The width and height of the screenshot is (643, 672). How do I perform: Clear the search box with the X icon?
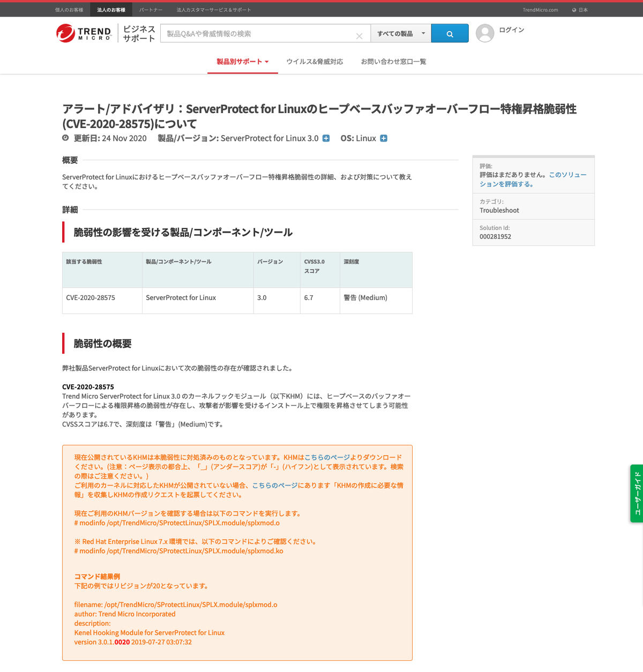(x=359, y=36)
